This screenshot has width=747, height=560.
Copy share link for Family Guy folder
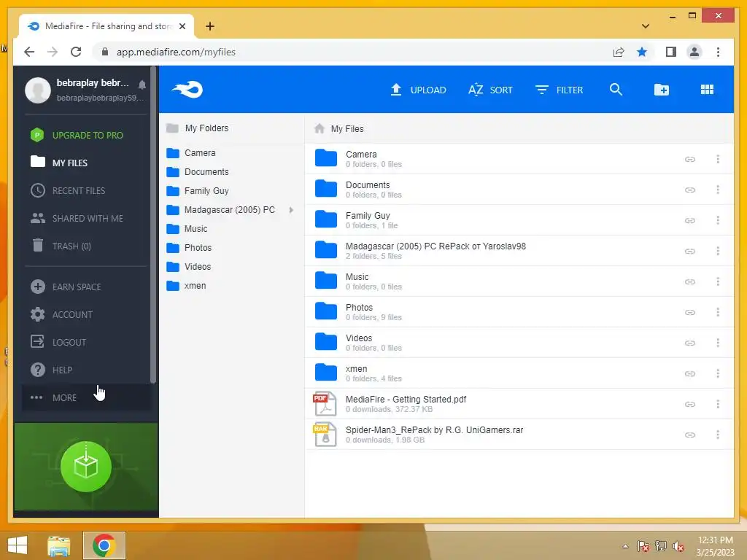690,220
